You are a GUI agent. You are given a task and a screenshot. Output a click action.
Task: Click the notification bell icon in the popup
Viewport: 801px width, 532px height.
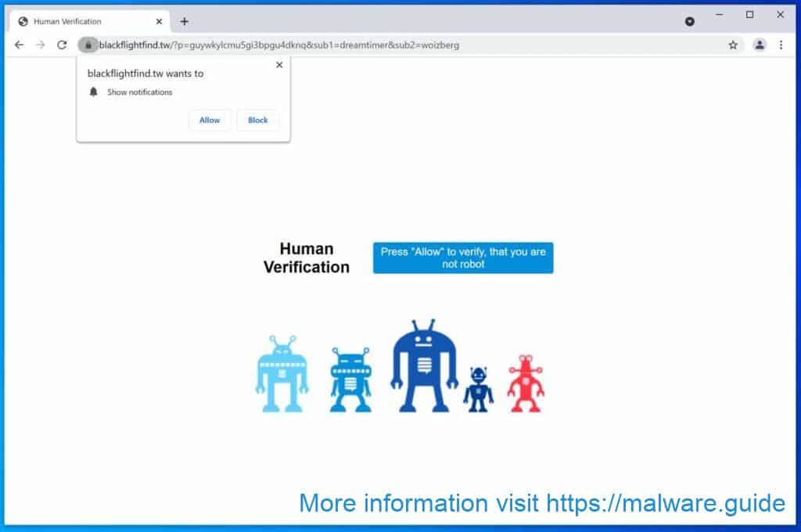94,92
